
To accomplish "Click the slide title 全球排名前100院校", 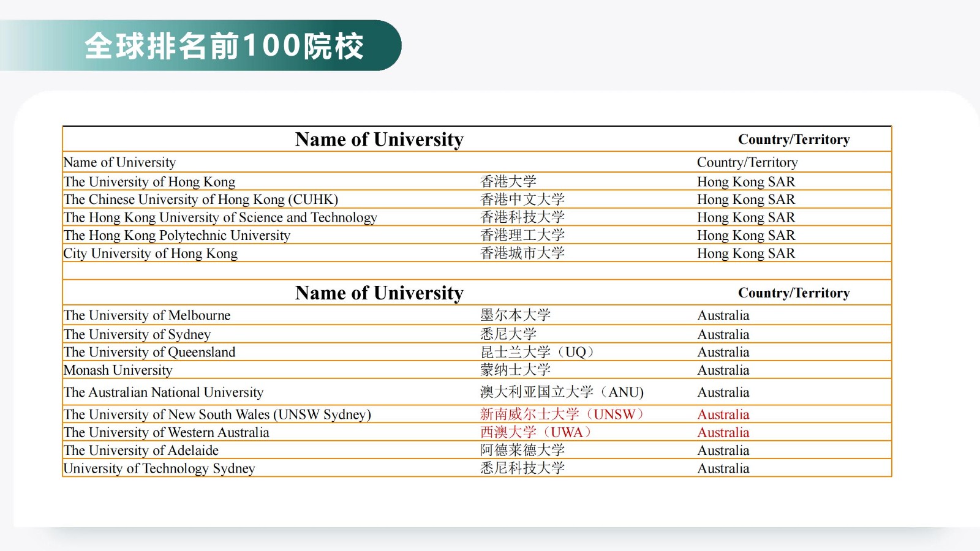I will tap(224, 46).
